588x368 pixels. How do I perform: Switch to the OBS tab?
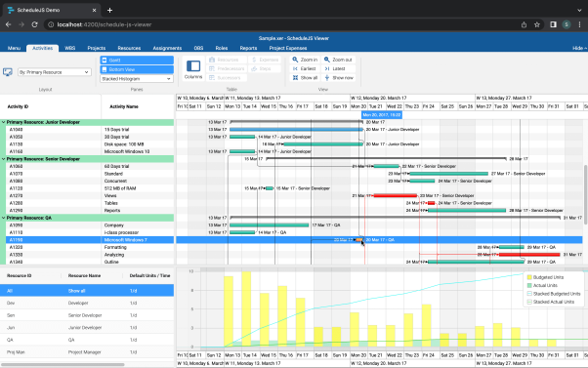coord(198,48)
